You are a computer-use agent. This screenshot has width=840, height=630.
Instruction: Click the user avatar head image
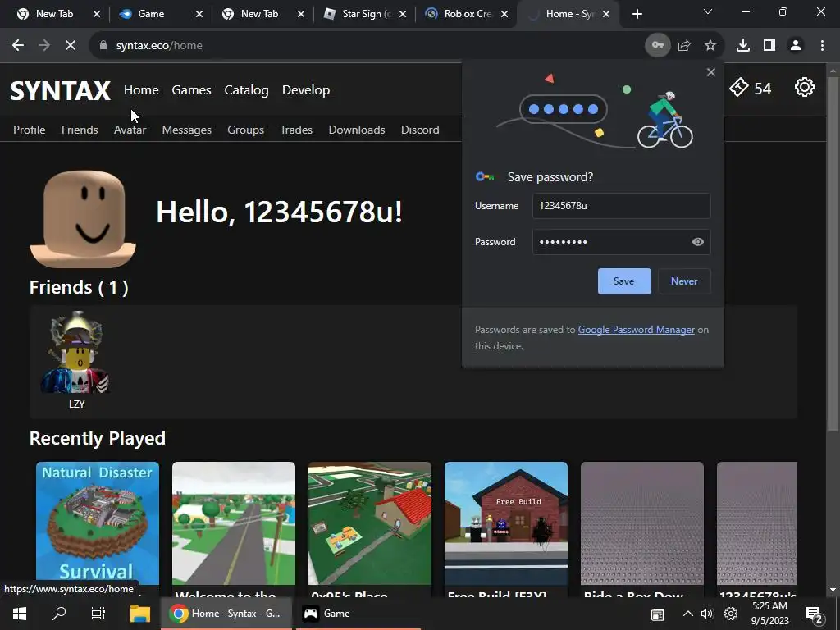click(83, 219)
